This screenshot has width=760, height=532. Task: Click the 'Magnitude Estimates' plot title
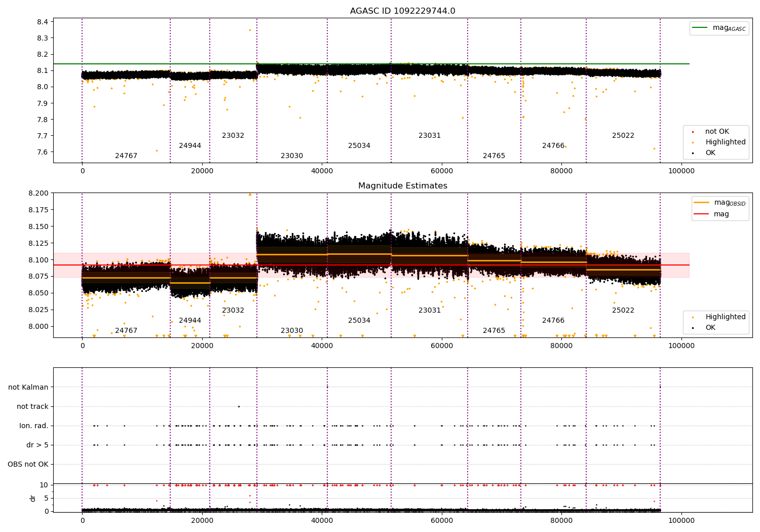coord(402,186)
